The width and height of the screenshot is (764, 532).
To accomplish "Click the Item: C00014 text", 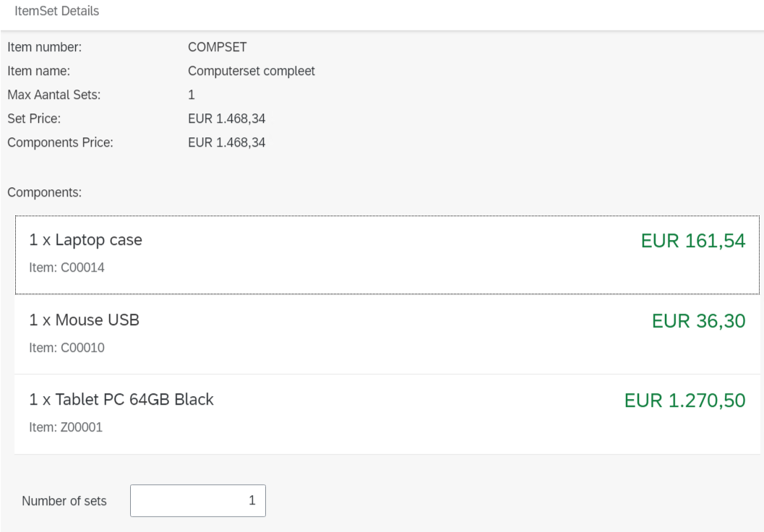I will tap(66, 268).
